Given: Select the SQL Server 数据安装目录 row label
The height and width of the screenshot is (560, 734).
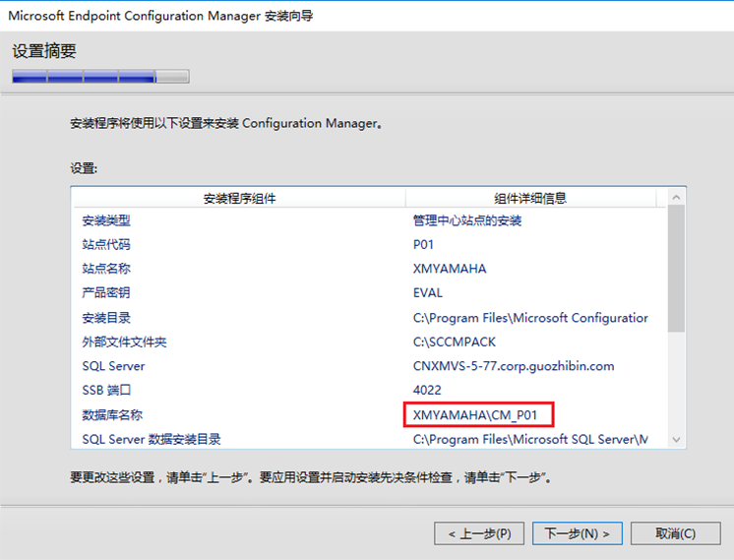Looking at the screenshot, I should point(152,439).
